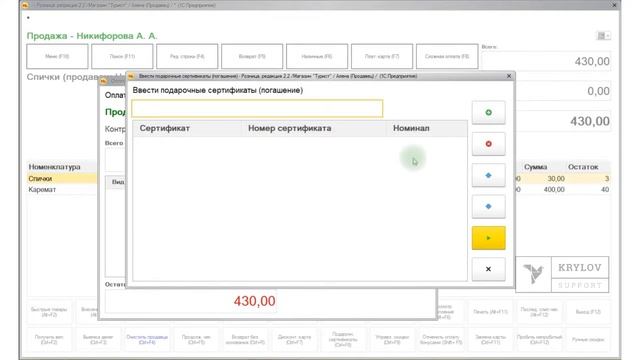Click the Быстрые товары (Alt+F2) button
This screenshot has height=360, width=640.
tap(49, 312)
